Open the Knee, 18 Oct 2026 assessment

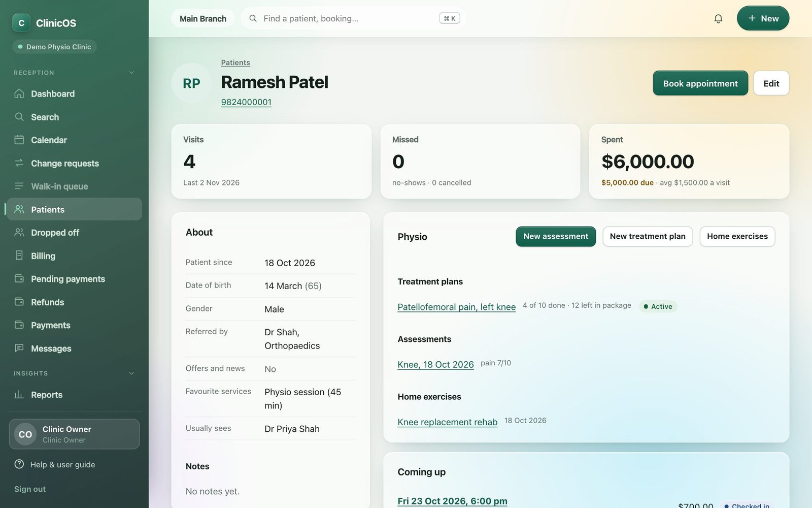tap(435, 364)
